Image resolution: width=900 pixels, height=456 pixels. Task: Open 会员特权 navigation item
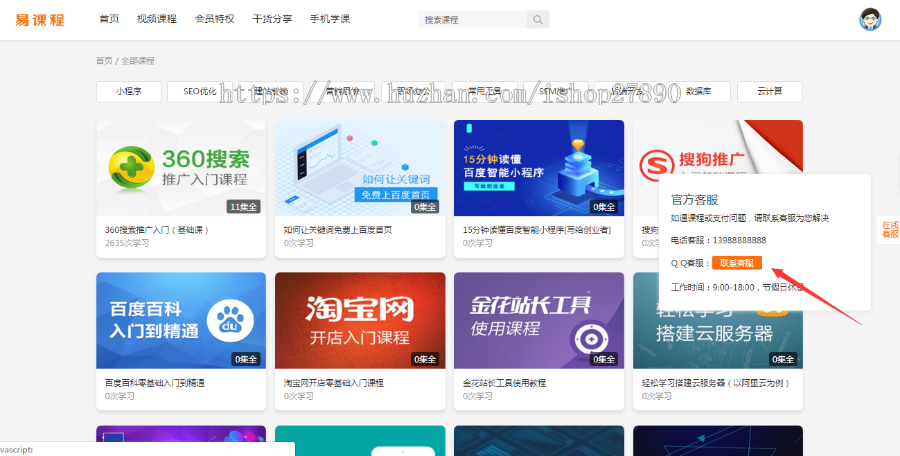point(215,19)
